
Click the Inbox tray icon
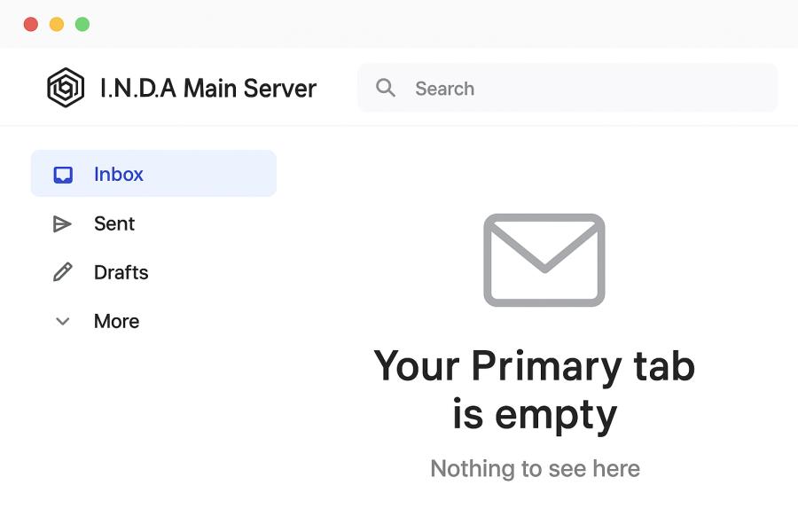[x=63, y=175]
